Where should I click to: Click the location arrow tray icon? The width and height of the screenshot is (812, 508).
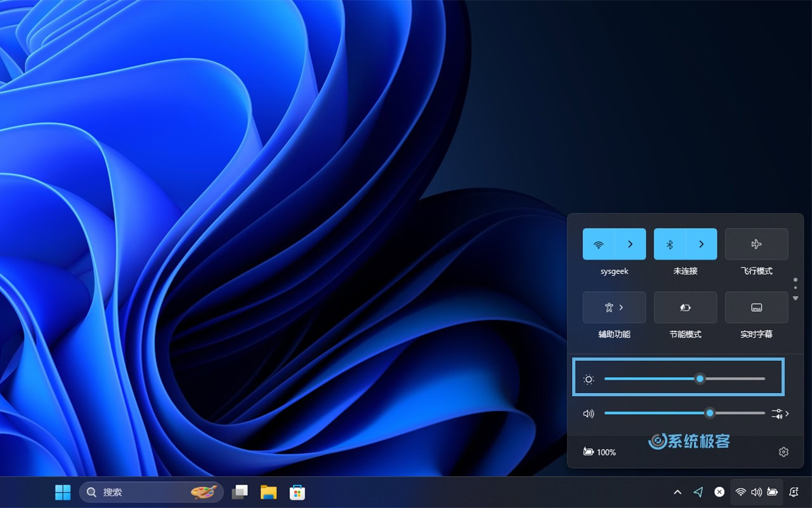tap(698, 492)
